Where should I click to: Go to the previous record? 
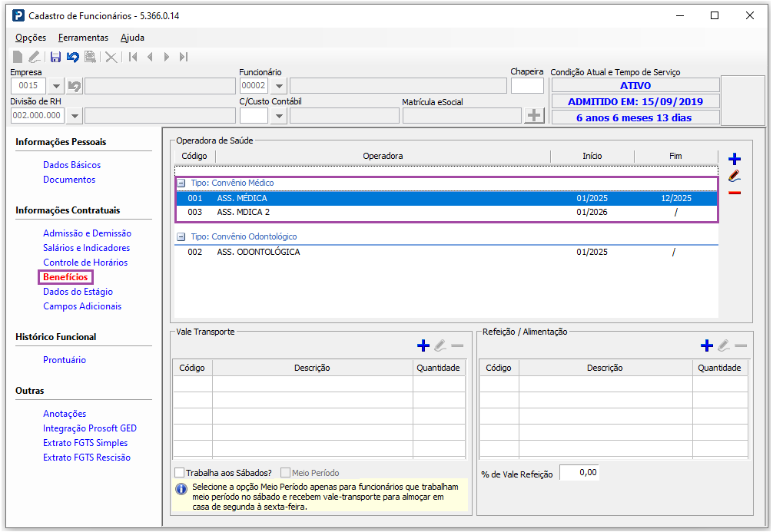click(150, 57)
